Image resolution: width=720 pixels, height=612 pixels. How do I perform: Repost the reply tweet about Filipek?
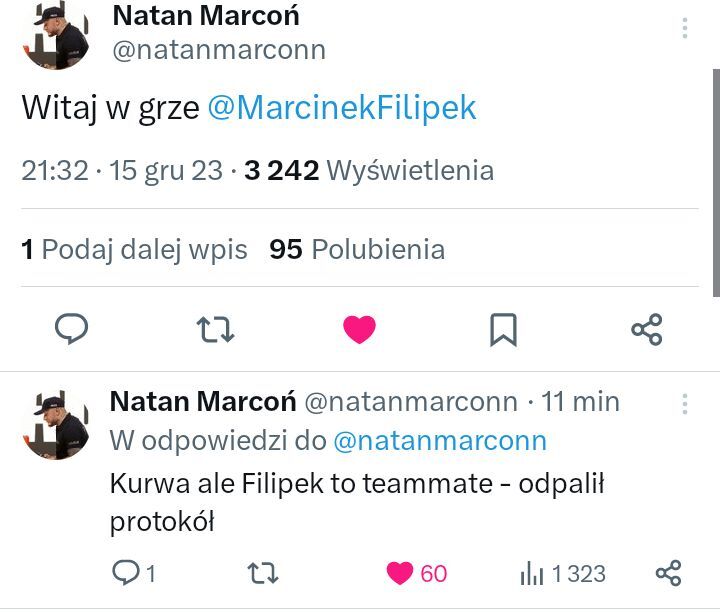262,573
